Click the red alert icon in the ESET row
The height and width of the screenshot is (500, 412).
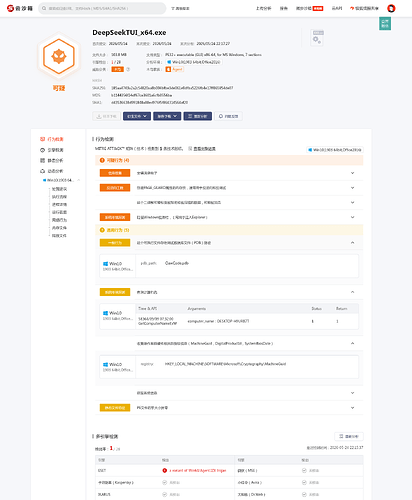point(164,470)
